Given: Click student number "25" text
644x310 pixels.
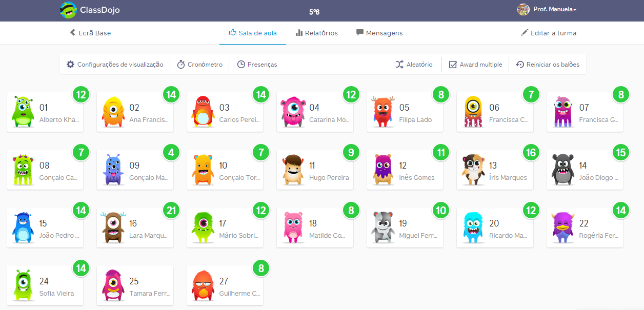Looking at the screenshot, I should tap(134, 281).
